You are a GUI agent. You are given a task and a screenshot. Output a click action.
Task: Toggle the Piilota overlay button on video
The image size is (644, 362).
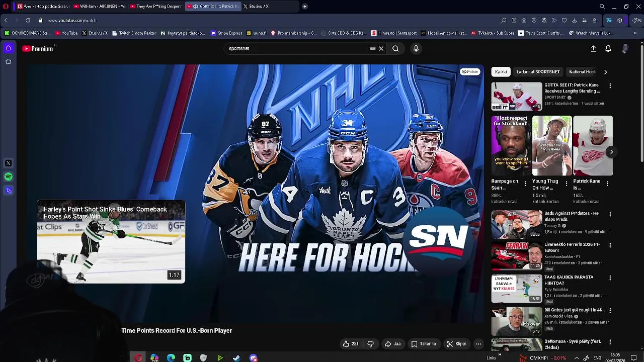click(x=470, y=72)
